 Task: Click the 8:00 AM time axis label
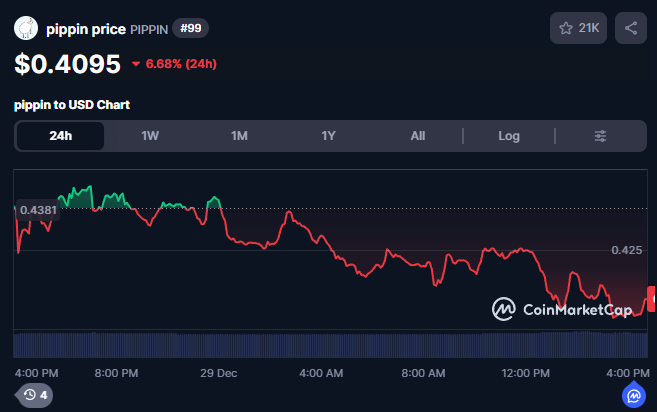(423, 373)
